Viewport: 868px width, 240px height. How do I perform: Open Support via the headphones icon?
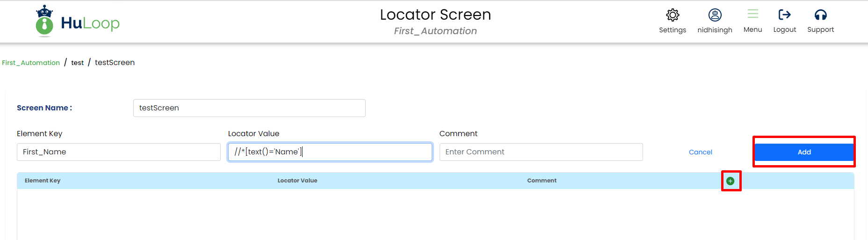pyautogui.click(x=820, y=15)
